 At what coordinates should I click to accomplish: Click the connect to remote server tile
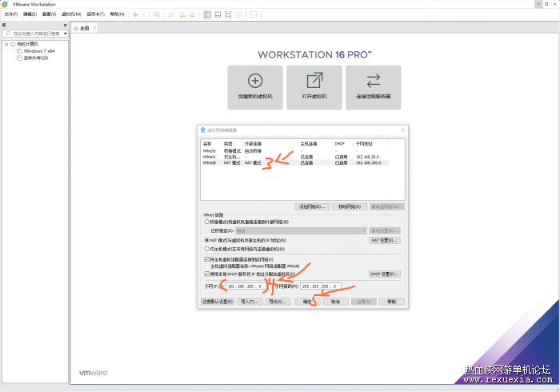(374, 87)
